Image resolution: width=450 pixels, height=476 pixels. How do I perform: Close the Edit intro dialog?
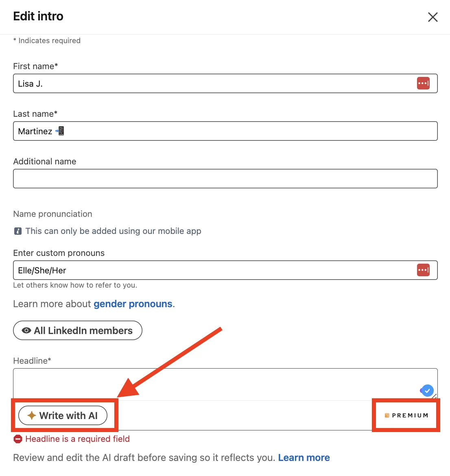[x=433, y=17]
